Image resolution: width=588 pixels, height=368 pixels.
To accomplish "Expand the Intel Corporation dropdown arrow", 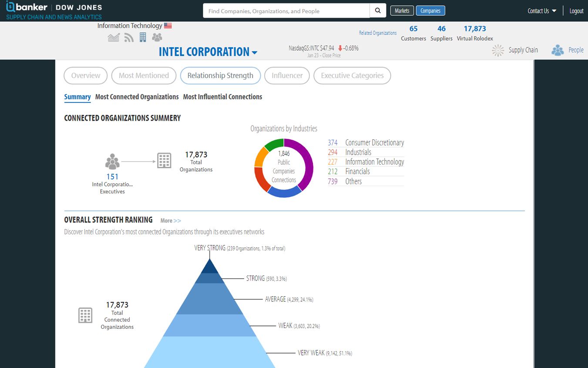I will (x=255, y=53).
